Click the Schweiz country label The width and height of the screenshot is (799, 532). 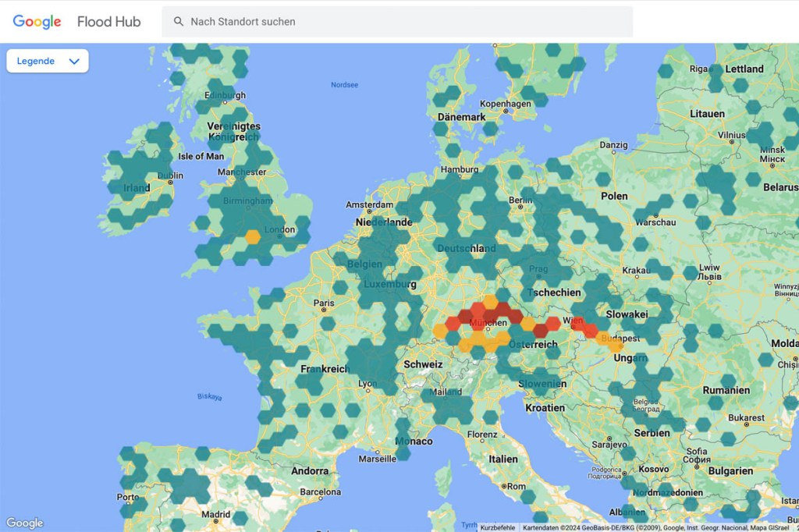coord(423,364)
